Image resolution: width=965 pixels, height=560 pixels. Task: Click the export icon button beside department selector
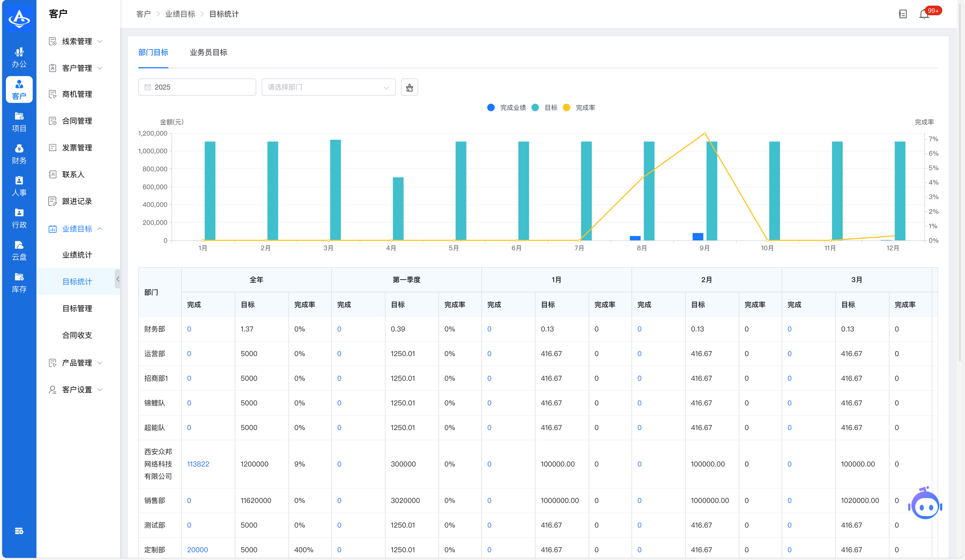(409, 87)
